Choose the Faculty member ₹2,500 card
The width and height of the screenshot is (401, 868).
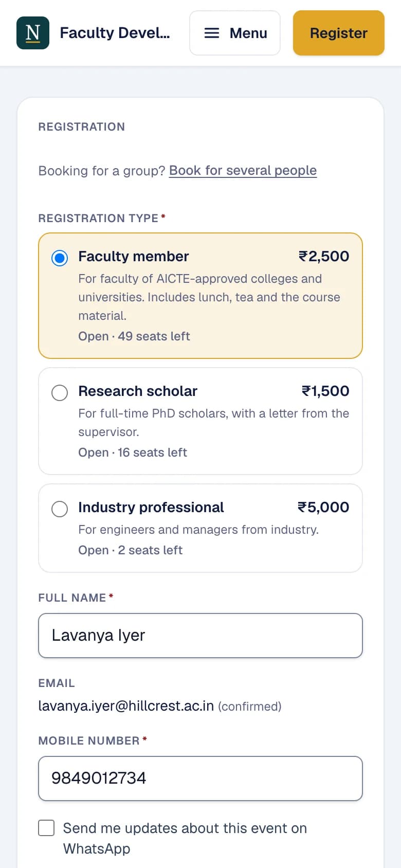click(x=200, y=296)
